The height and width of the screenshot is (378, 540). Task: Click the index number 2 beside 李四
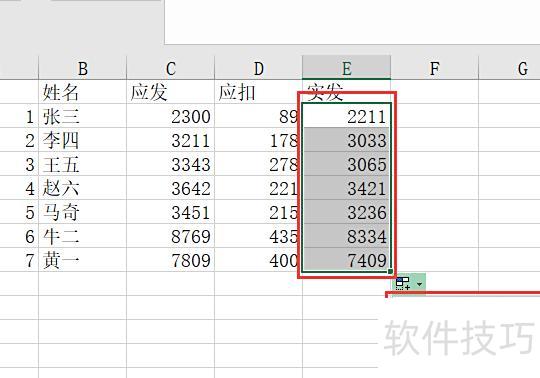click(x=30, y=141)
